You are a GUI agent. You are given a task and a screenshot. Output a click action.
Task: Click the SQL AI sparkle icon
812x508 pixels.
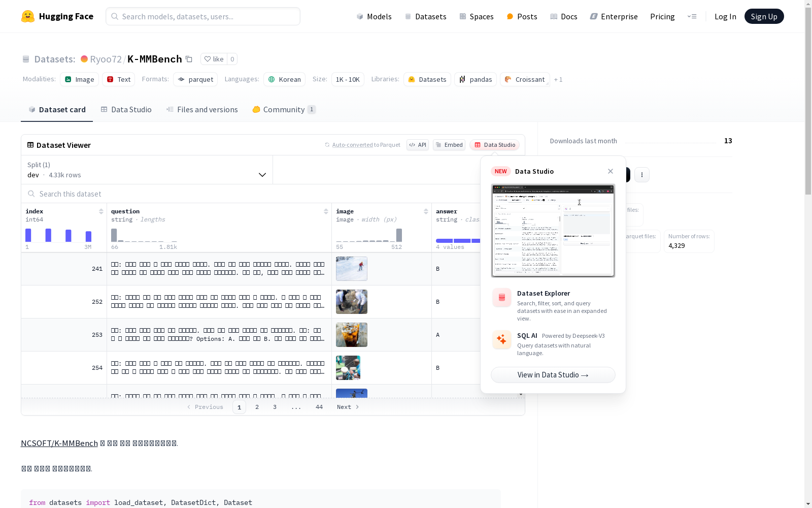click(502, 339)
